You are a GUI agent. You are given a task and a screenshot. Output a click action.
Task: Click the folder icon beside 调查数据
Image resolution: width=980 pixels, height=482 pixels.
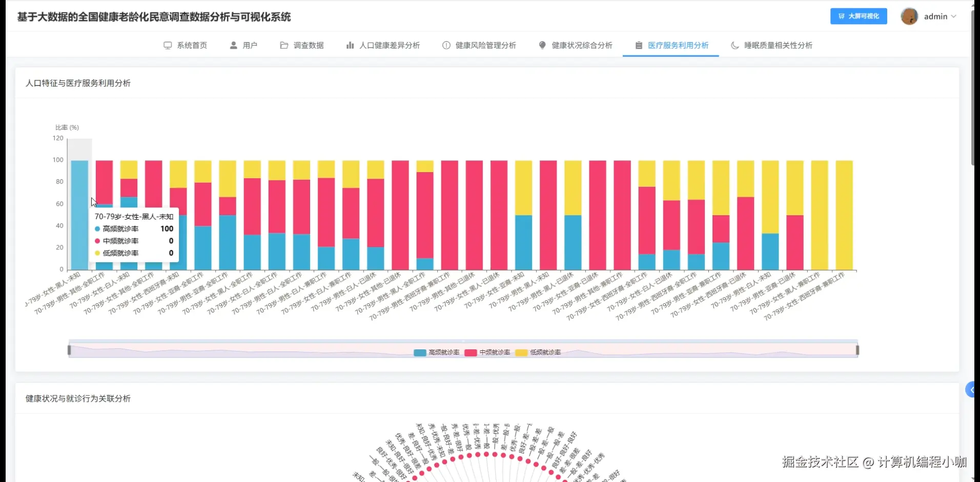(284, 45)
